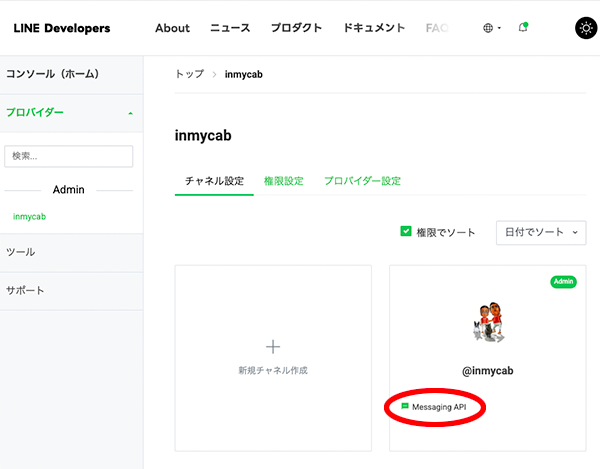Open the globe language selector

tap(491, 28)
